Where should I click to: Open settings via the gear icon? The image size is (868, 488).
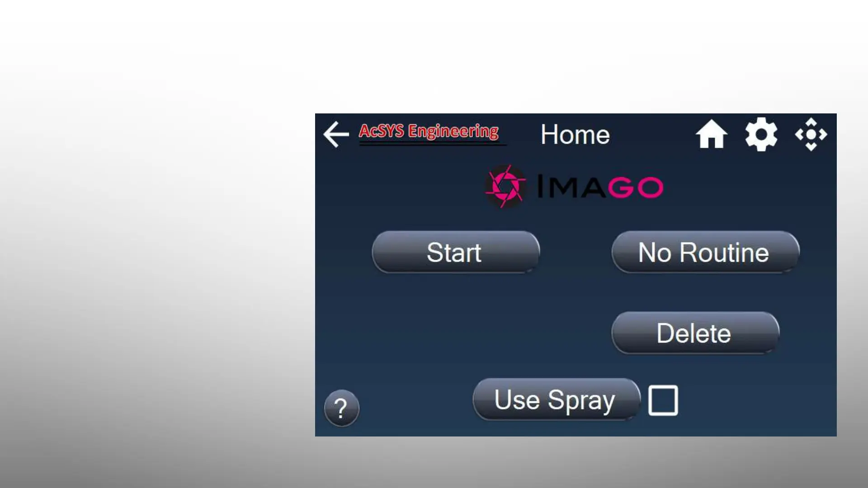pos(761,134)
